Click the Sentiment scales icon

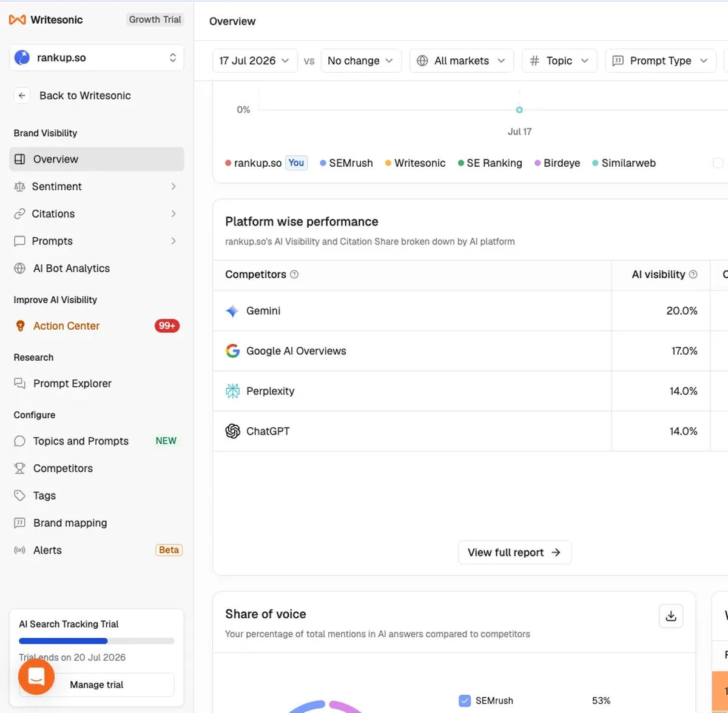19,187
